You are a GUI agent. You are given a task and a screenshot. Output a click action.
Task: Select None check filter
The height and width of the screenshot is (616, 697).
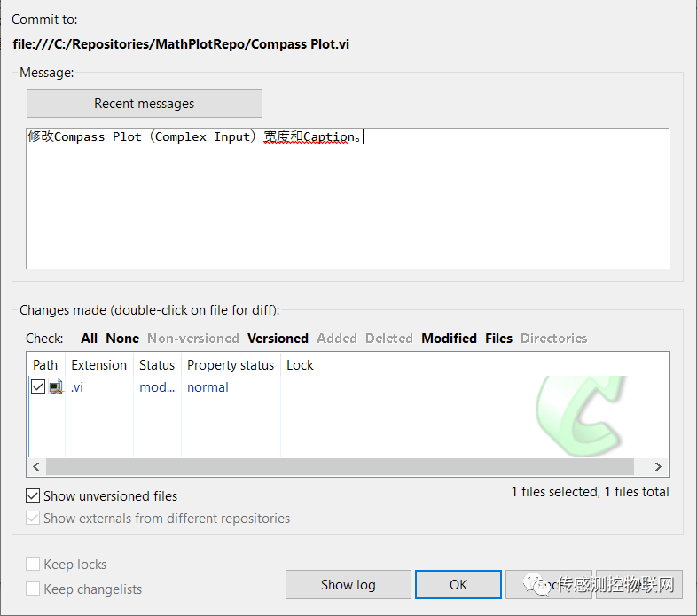(x=122, y=339)
